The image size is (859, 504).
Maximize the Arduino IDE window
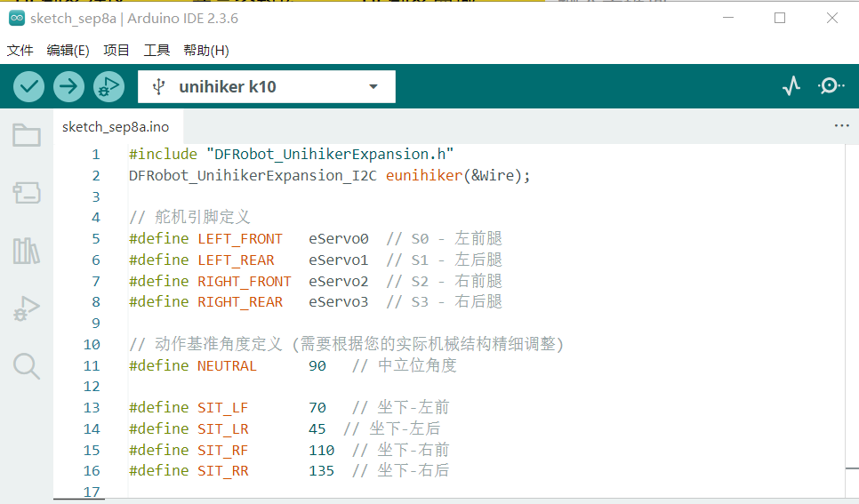pyautogui.click(x=780, y=18)
